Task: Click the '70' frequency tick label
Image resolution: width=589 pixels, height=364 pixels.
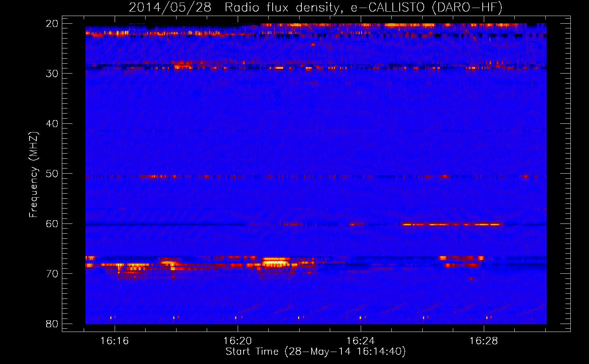Action: [x=52, y=274]
